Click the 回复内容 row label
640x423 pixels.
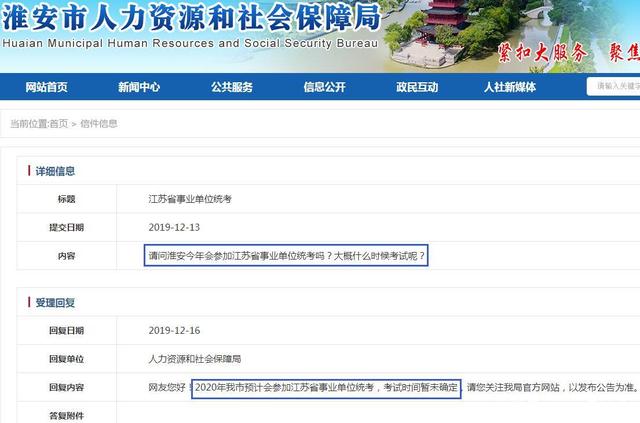click(67, 387)
